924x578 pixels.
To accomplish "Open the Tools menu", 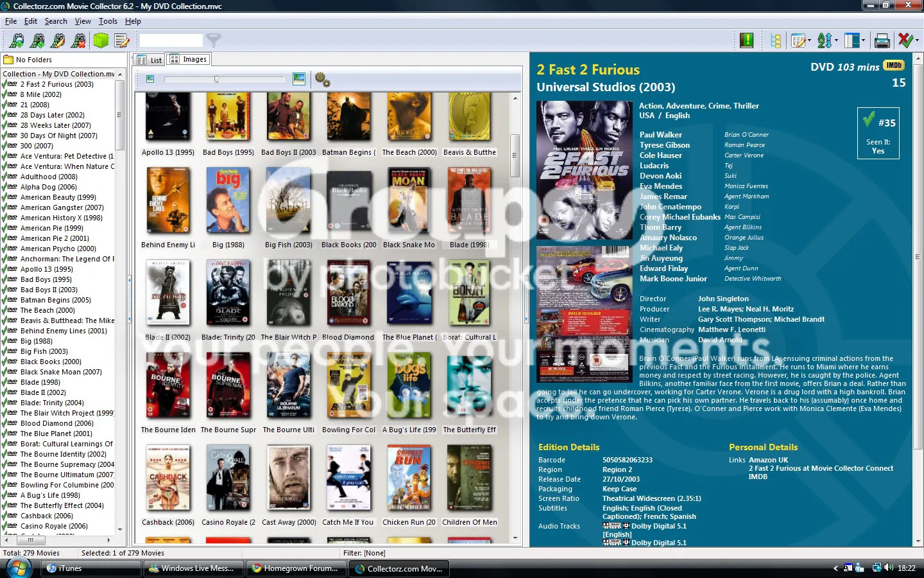I will click(x=108, y=21).
